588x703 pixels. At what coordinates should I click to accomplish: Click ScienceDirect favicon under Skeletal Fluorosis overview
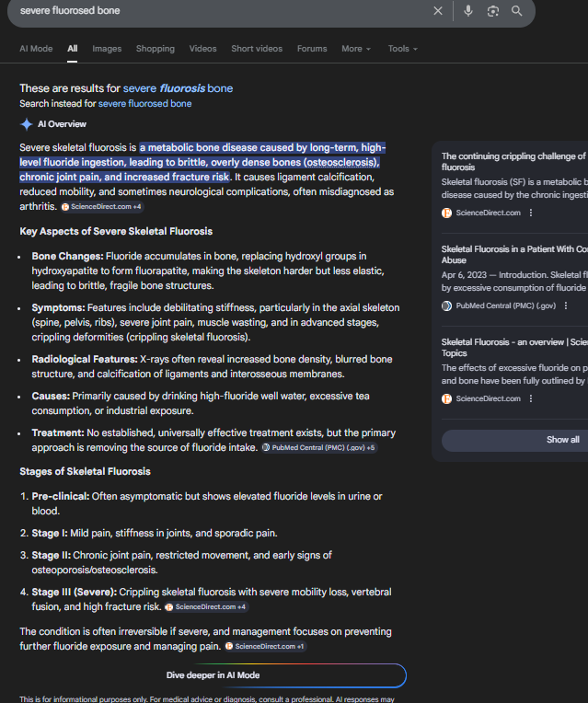click(446, 398)
